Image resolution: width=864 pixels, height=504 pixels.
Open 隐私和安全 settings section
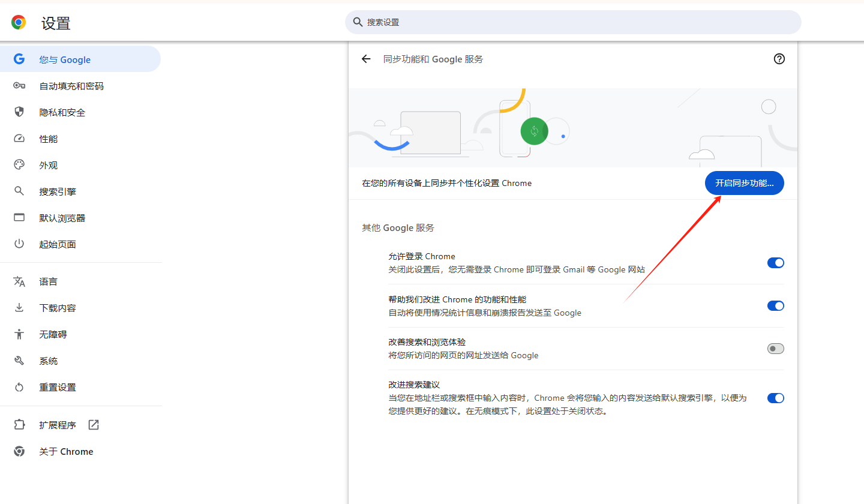tap(80, 112)
